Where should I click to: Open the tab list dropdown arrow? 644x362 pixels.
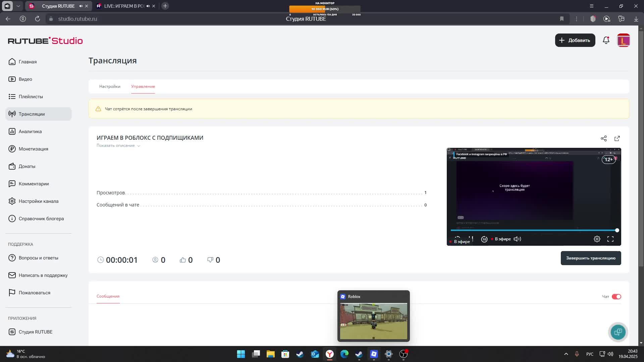click(x=18, y=6)
